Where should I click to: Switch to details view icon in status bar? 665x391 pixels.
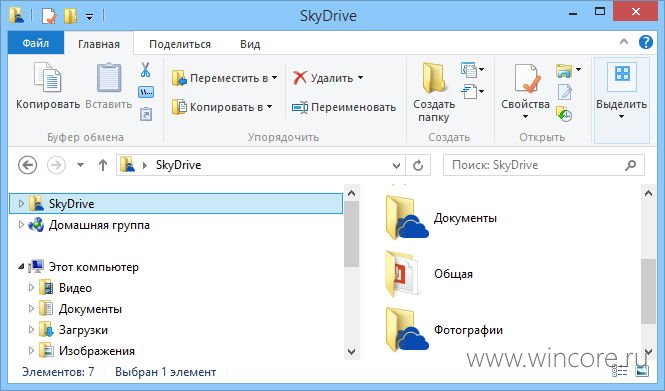(x=620, y=371)
